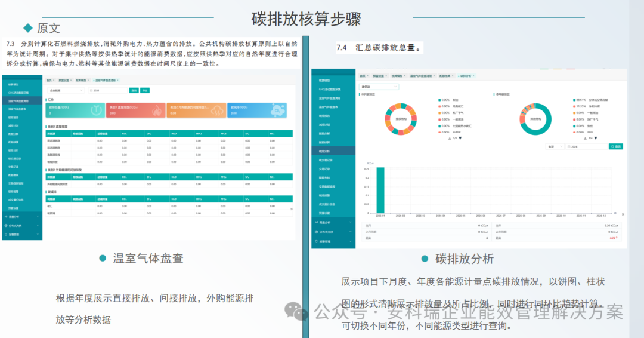Switch to 核算模型 tab in 碳排放分析 screenshot
This screenshot has height=338, width=644.
(x=398, y=76)
